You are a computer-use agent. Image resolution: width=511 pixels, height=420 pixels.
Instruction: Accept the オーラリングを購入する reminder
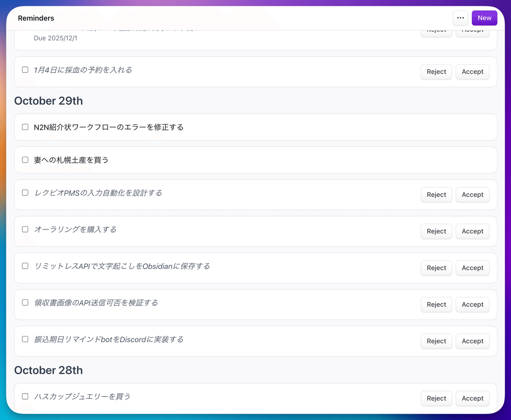tap(472, 231)
